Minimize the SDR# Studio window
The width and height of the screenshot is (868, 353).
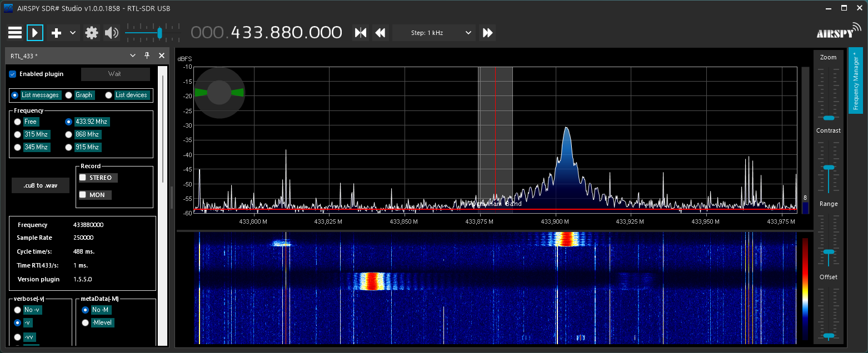[827, 8]
